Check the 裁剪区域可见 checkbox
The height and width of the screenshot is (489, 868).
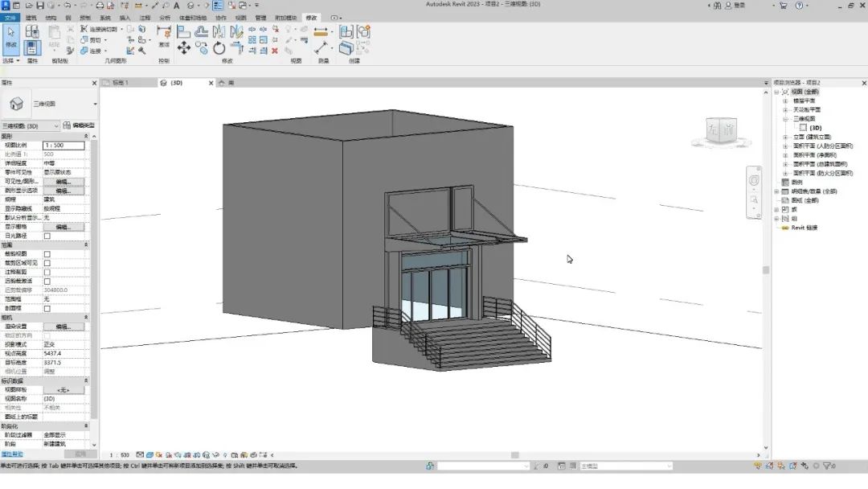point(47,263)
